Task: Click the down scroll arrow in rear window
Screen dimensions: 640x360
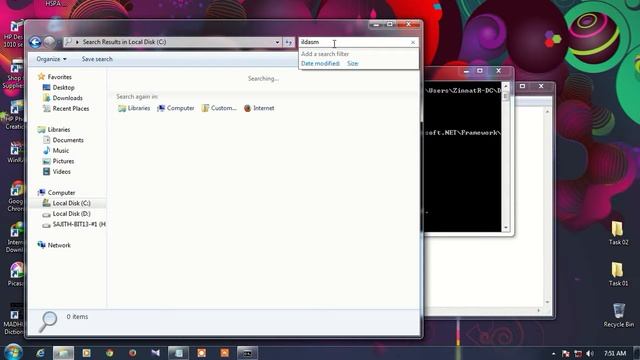Action: 547,302
